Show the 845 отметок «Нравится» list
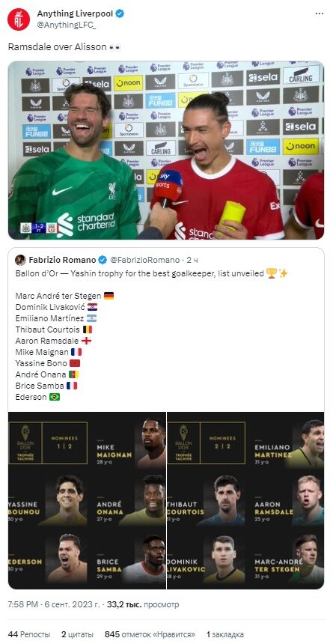Screen dimensions: 333x644 point(150,634)
